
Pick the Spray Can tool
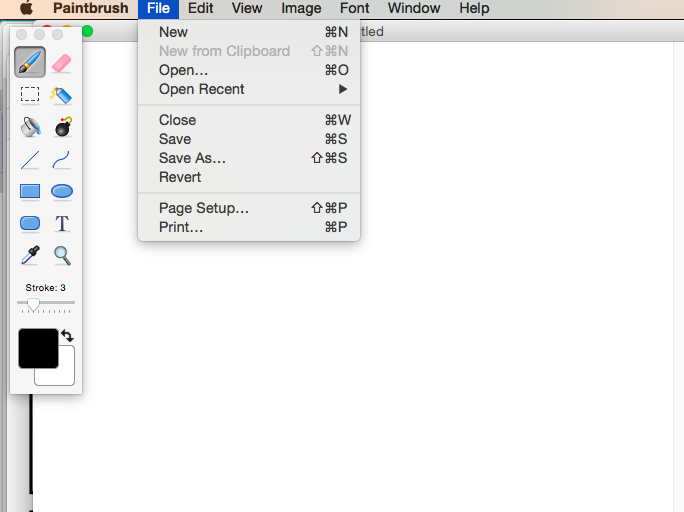(62, 95)
